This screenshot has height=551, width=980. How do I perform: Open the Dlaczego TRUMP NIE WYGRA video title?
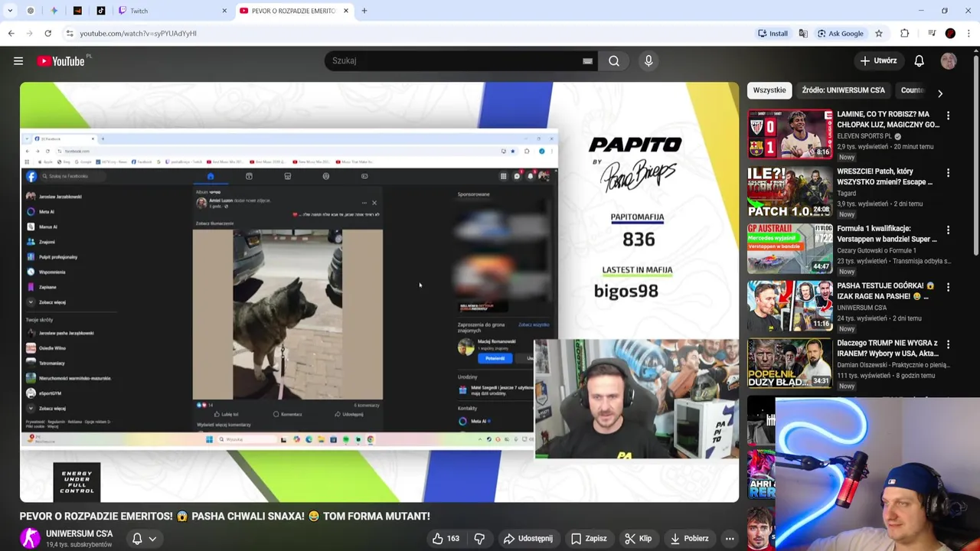pos(887,349)
